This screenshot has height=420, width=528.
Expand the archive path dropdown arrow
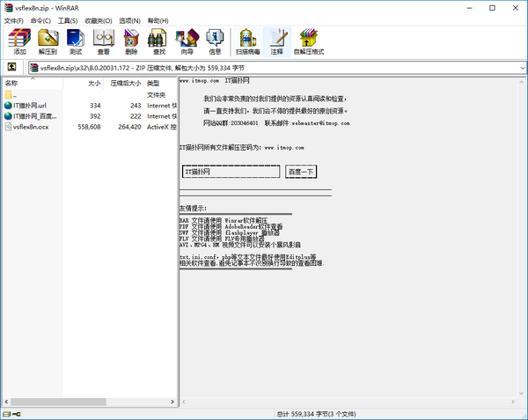point(522,68)
